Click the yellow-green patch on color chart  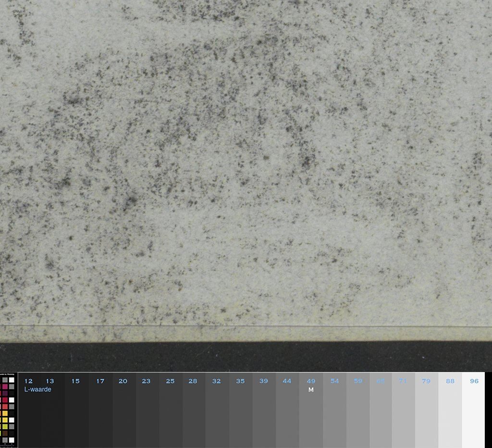click(5, 426)
